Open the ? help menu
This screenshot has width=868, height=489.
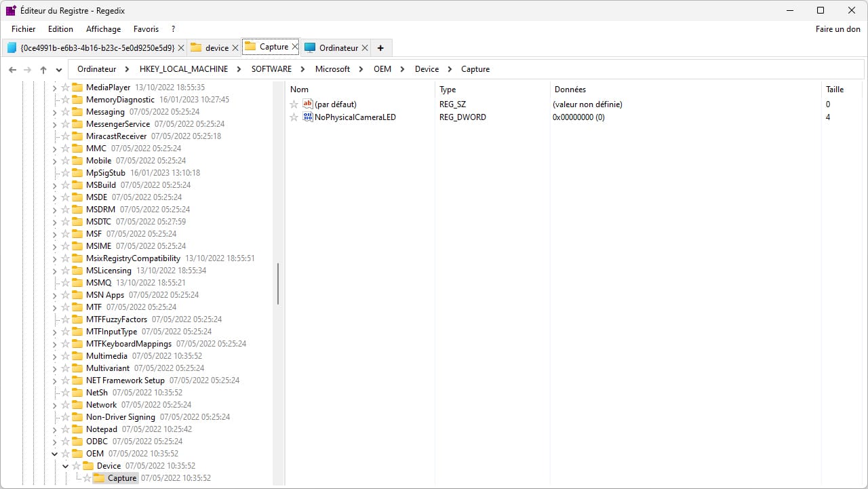[173, 29]
